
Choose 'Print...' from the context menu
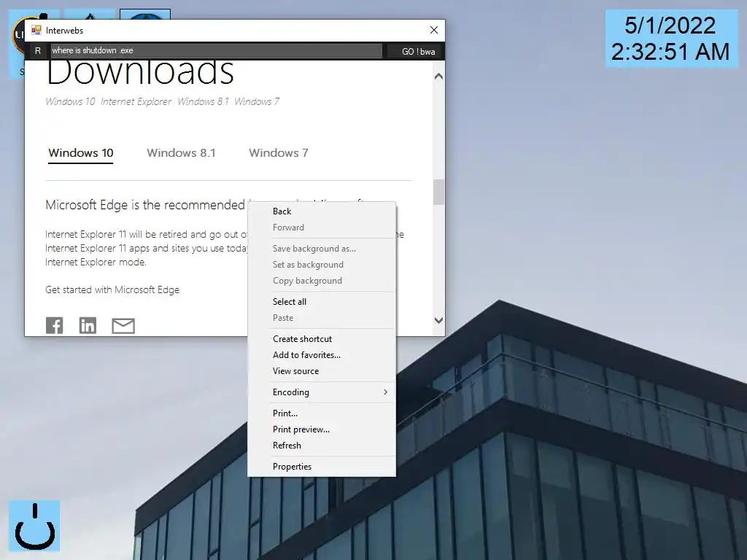pyautogui.click(x=322, y=413)
